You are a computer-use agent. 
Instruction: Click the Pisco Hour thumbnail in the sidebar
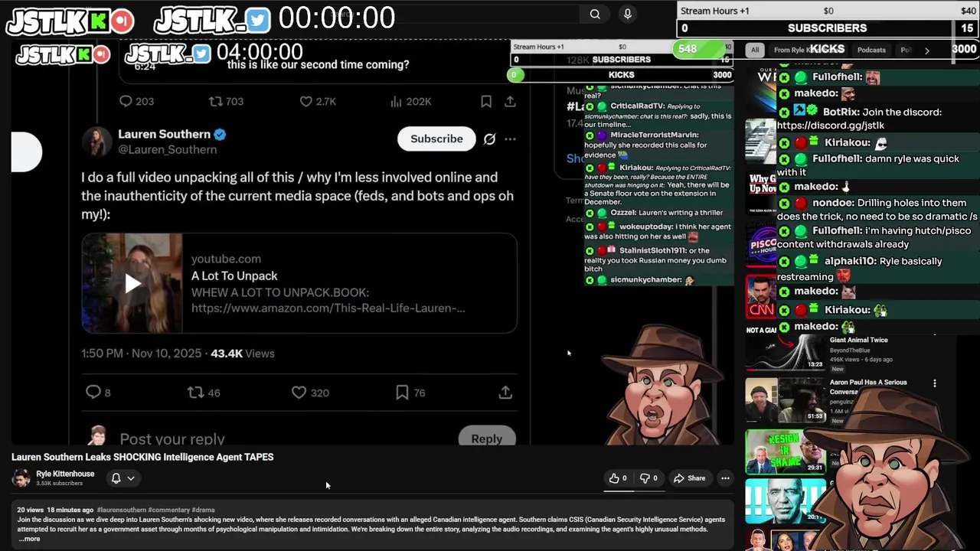[x=763, y=245]
